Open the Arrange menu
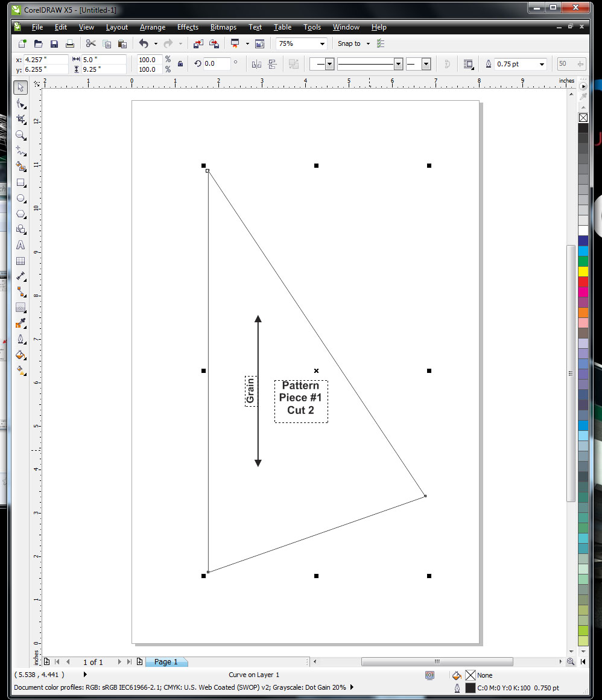This screenshot has width=602, height=700. [152, 27]
